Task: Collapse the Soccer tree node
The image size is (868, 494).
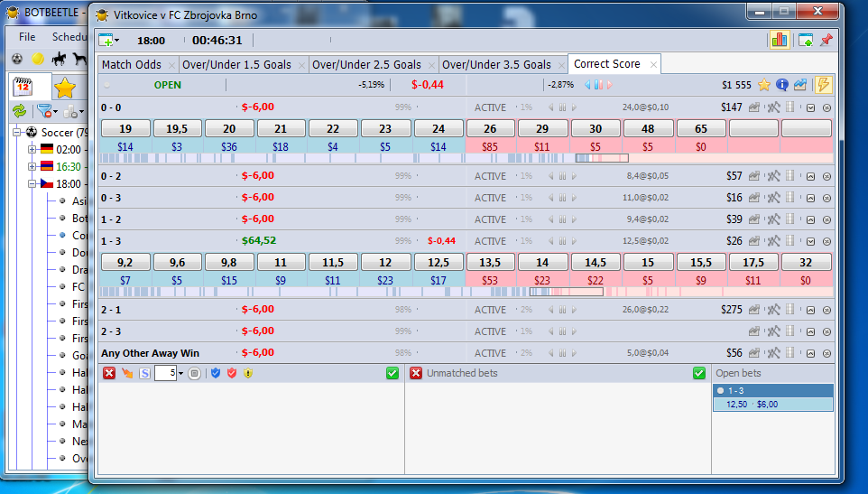Action: point(16,133)
